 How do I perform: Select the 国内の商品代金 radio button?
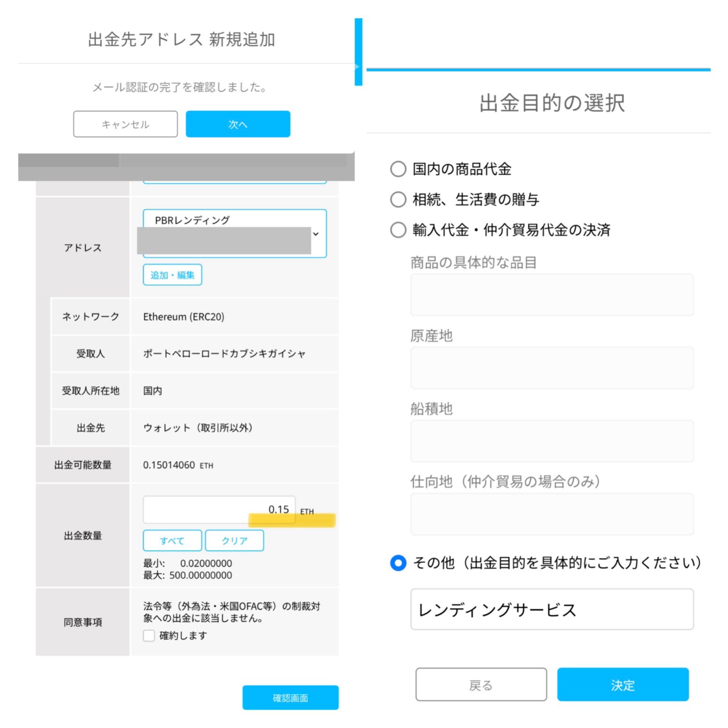click(x=398, y=169)
